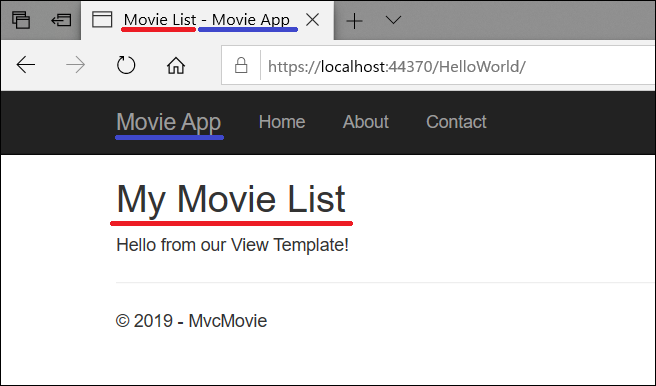656x386 pixels.
Task: Open the tabs you've set aside icon
Action: tap(20, 20)
